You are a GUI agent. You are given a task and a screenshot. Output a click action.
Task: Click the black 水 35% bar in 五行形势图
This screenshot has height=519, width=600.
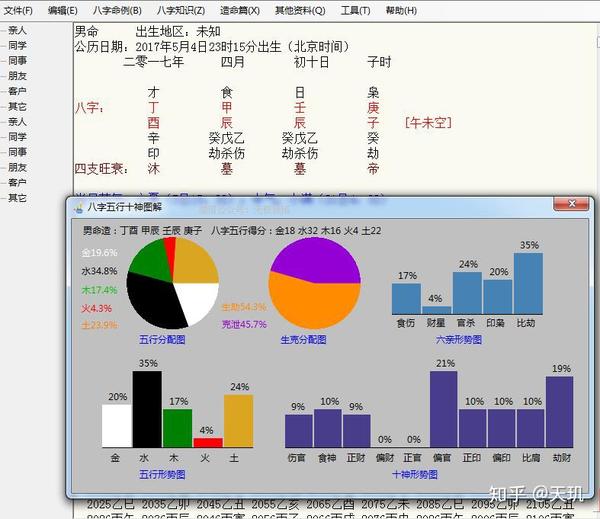tap(147, 409)
